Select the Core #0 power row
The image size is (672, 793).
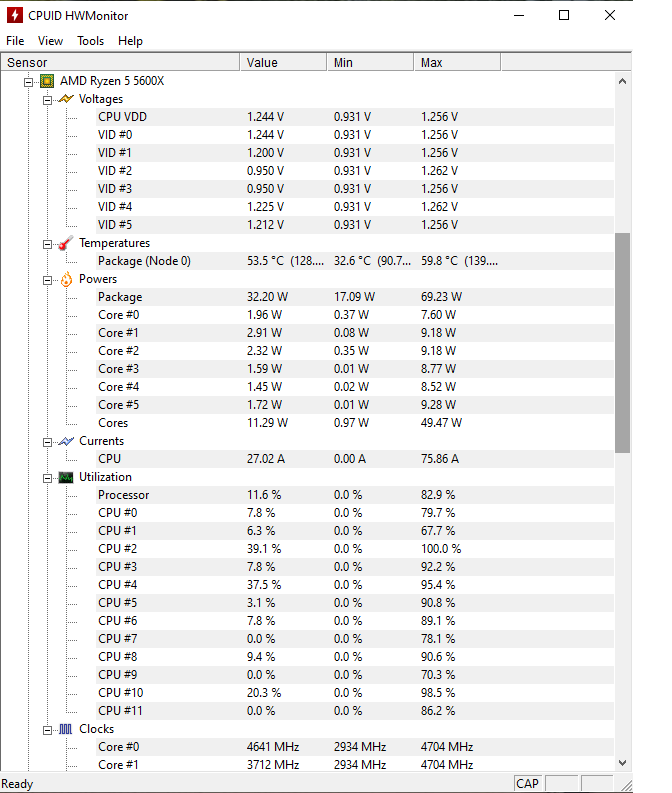355,315
